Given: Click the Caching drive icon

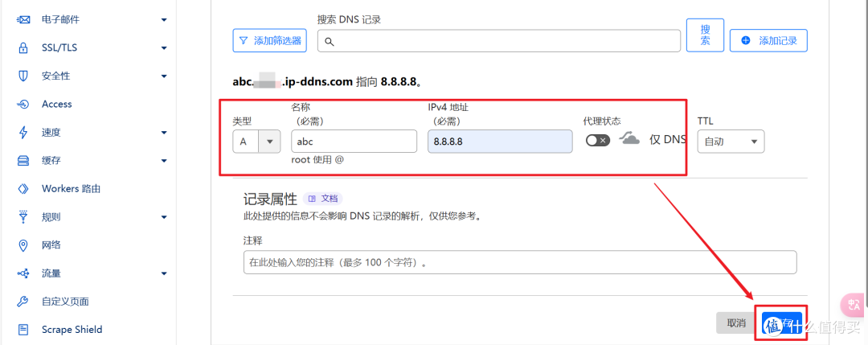Looking at the screenshot, I should coord(23,161).
